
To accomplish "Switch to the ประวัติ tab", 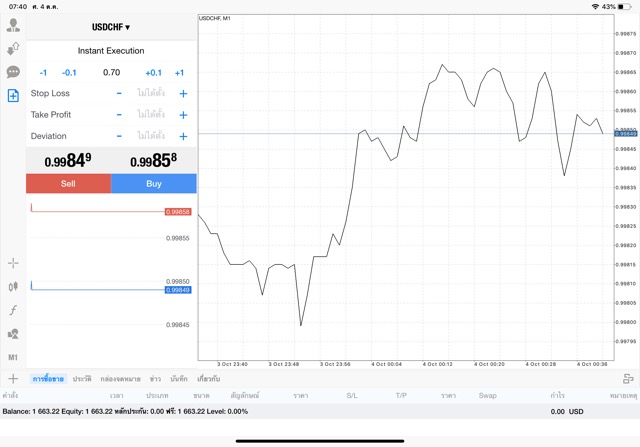I will click(81, 379).
